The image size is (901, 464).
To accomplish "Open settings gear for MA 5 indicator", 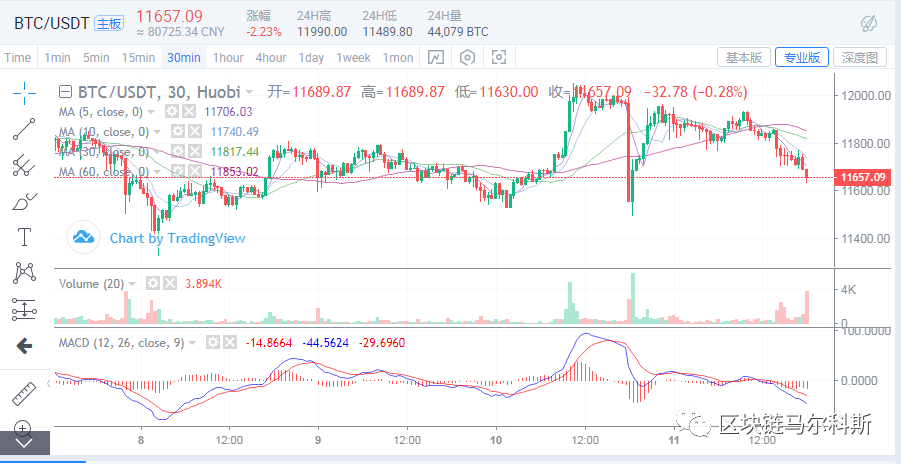I will click(x=173, y=112).
